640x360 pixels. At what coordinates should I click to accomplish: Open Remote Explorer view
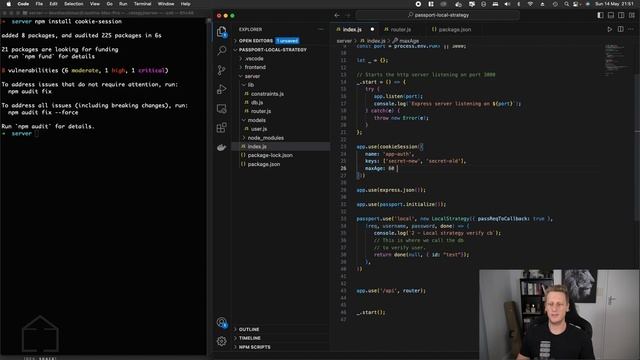click(222, 109)
